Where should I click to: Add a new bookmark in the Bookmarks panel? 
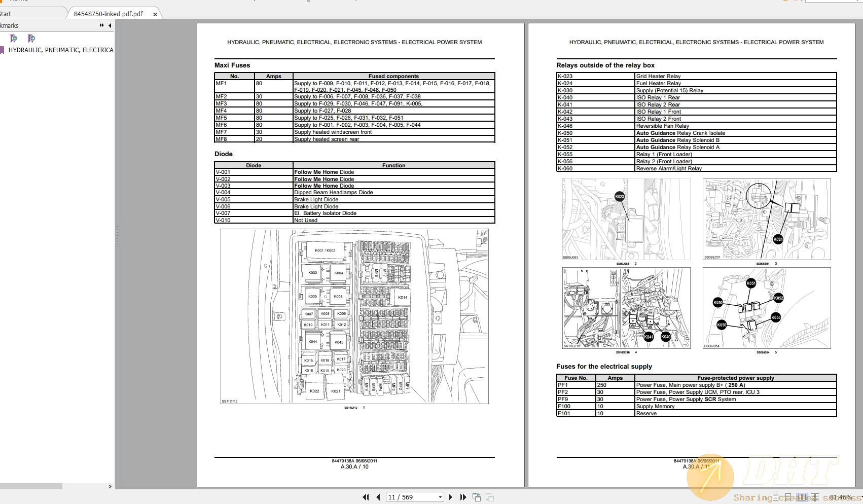click(x=13, y=38)
